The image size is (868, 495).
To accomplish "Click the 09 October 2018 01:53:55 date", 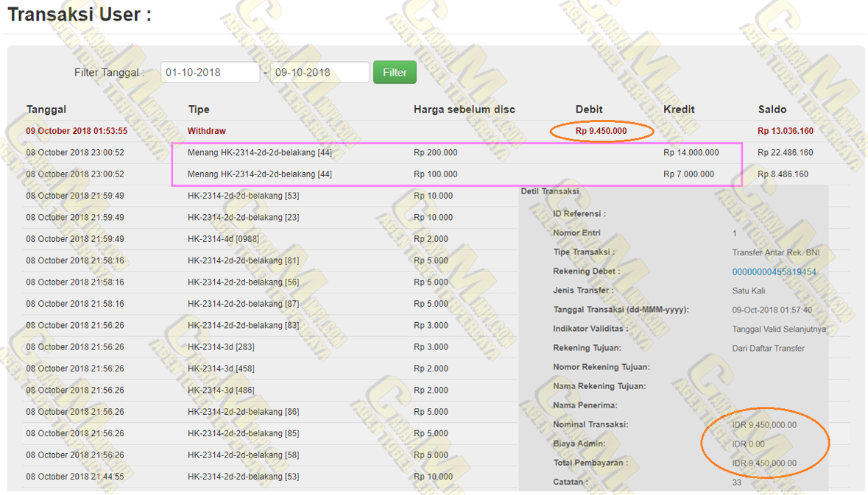I will click(x=77, y=131).
